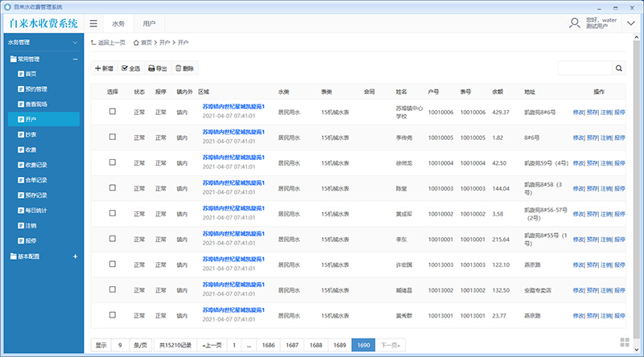Click the user avatar icon
Screen dimensions: 644x357
point(574,23)
